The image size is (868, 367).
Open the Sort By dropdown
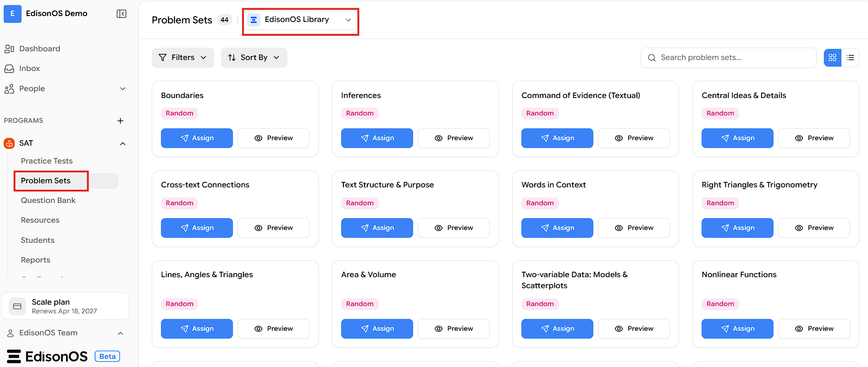click(x=254, y=57)
